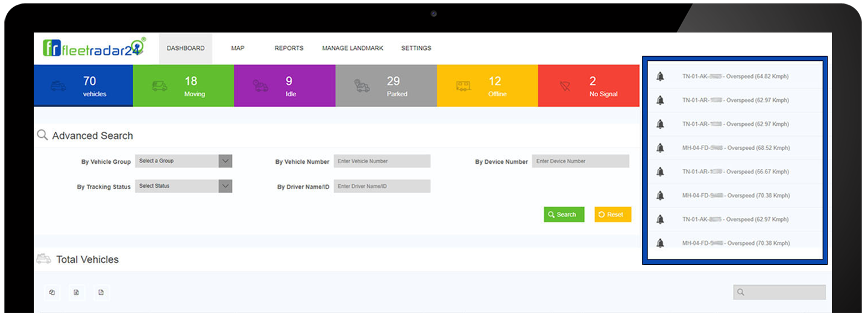Click the Total Vehicles heading
Viewport: 868px width, 313px height.
(x=87, y=259)
